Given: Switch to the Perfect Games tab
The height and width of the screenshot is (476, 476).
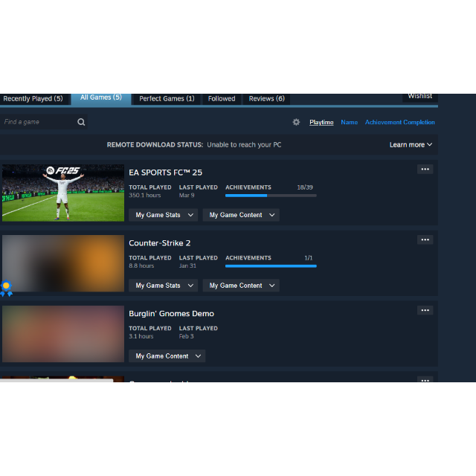Looking at the screenshot, I should (x=167, y=99).
